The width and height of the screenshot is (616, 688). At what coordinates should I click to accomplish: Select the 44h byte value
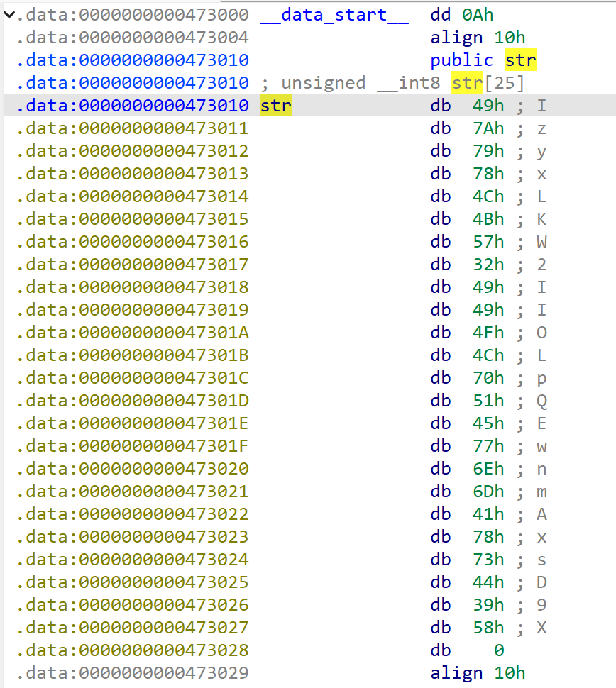[x=488, y=582]
